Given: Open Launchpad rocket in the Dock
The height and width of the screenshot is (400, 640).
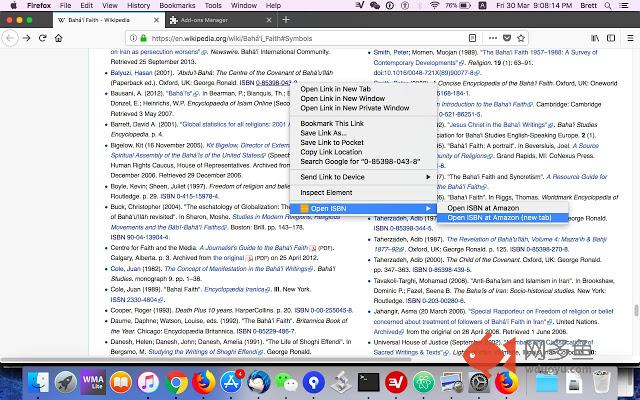Looking at the screenshot, I should 66,383.
